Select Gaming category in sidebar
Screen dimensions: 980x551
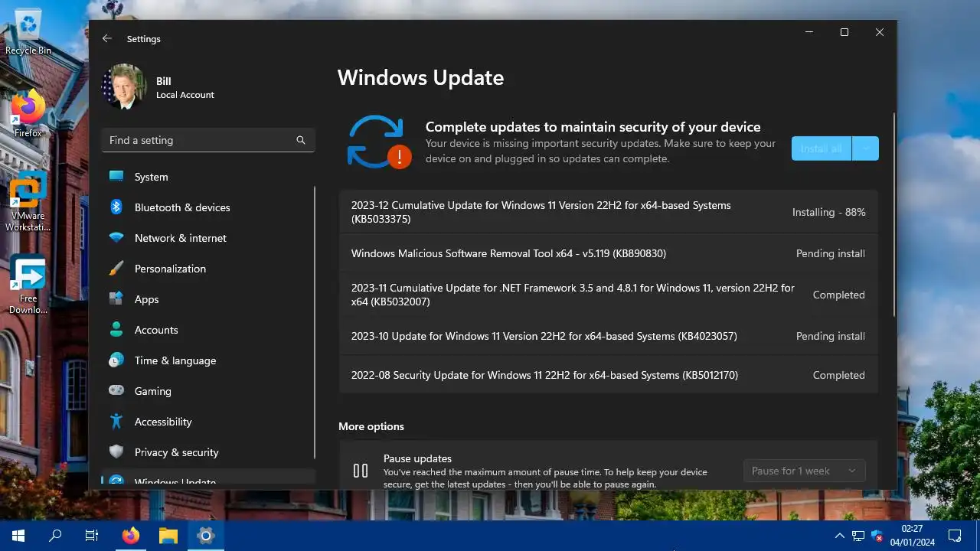pyautogui.click(x=207, y=391)
